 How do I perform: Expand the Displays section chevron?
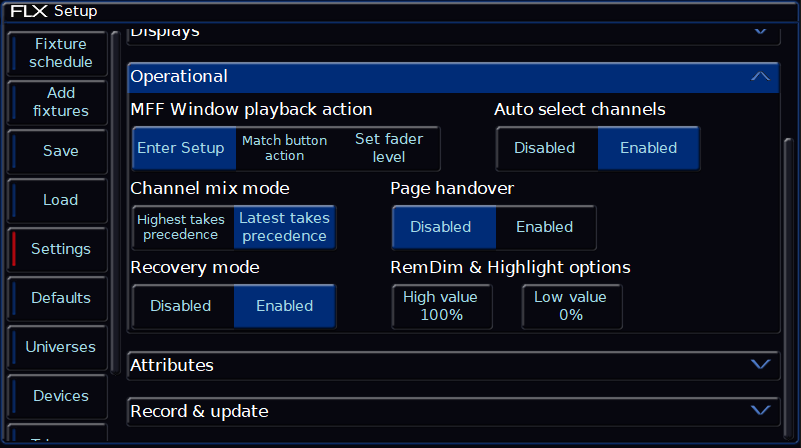pyautogui.click(x=760, y=32)
